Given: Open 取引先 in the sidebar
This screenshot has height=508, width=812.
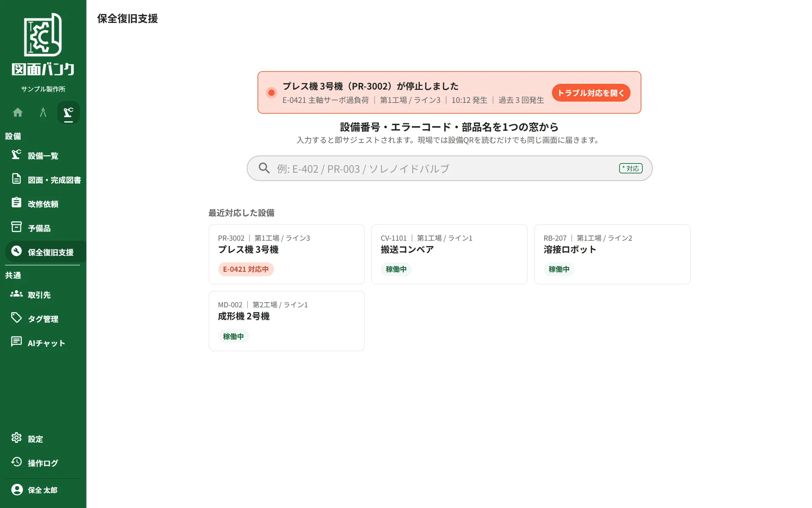Looking at the screenshot, I should [x=43, y=295].
